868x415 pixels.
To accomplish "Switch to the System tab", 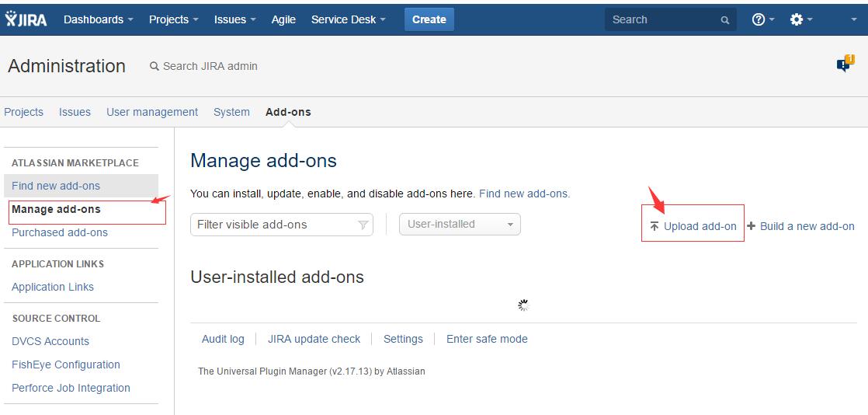I will 231,112.
